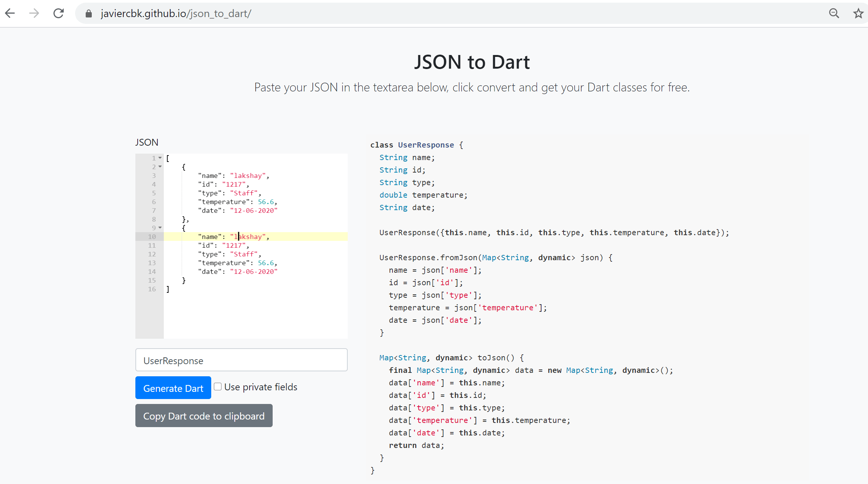Click the browser forward arrow
Viewport: 868px width, 484px height.
pyautogui.click(x=34, y=14)
